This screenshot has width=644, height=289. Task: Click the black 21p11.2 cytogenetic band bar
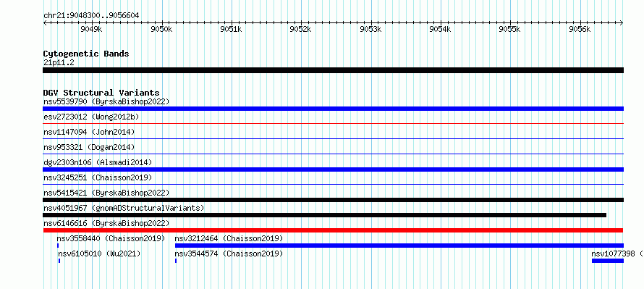333,70
